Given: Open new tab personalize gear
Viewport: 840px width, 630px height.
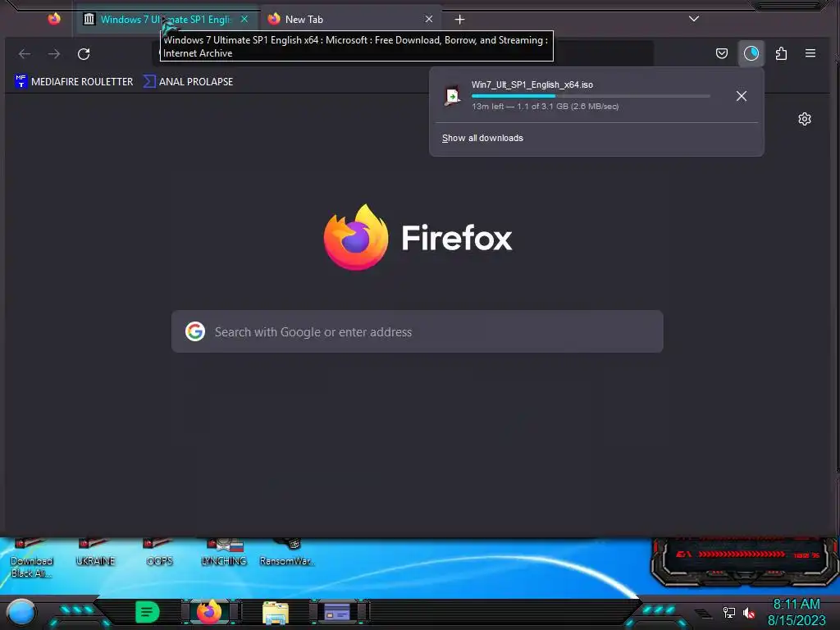Looking at the screenshot, I should 805,119.
